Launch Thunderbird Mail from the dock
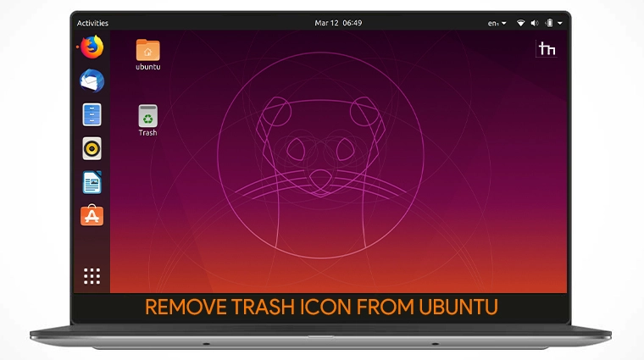Screen dimensions: 644x360 coord(92,81)
